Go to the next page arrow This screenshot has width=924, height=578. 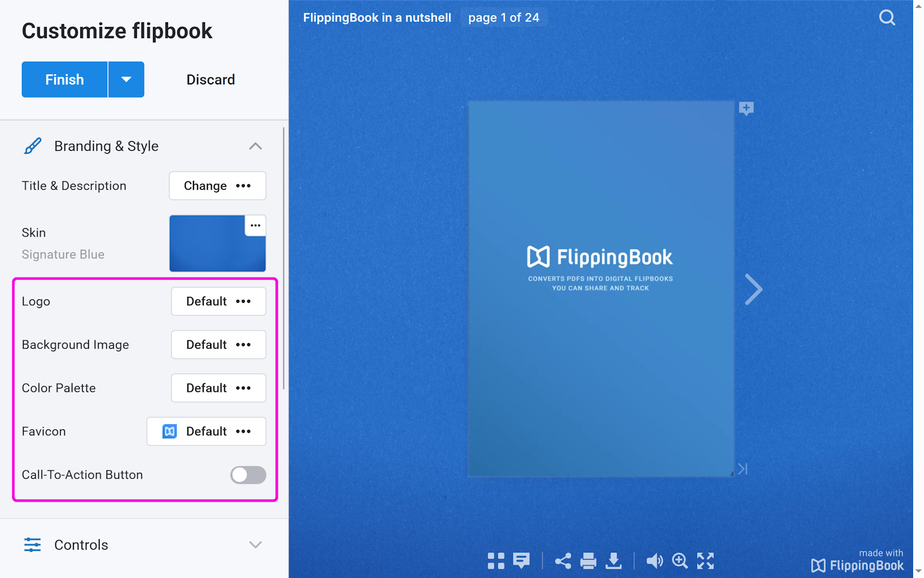point(753,289)
